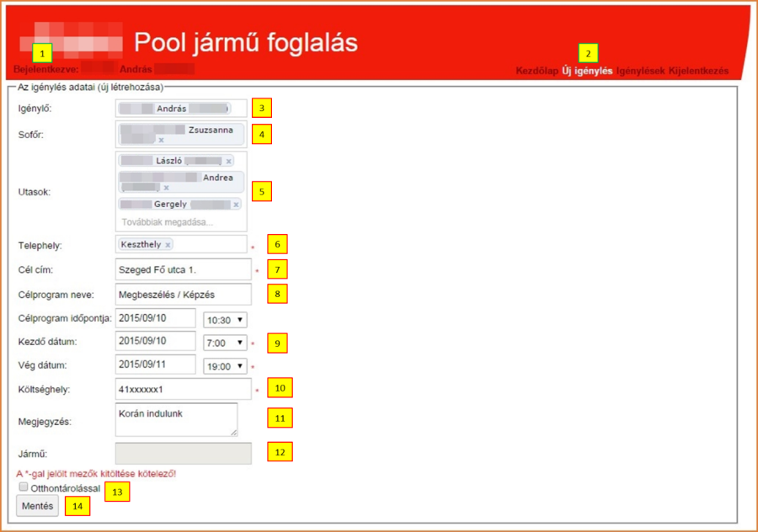Viewport: 758px width, 532px height.
Task: Click the Kezdő dátum date field
Action: (156, 343)
